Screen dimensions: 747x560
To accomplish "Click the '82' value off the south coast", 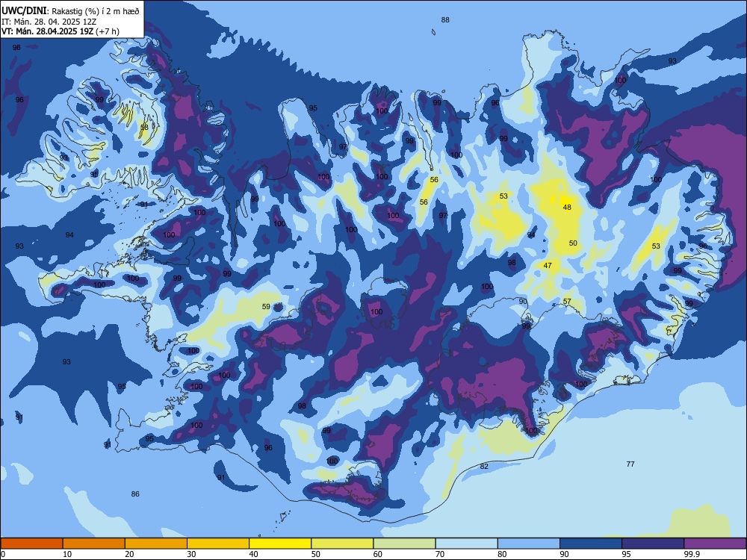I will [x=484, y=466].
